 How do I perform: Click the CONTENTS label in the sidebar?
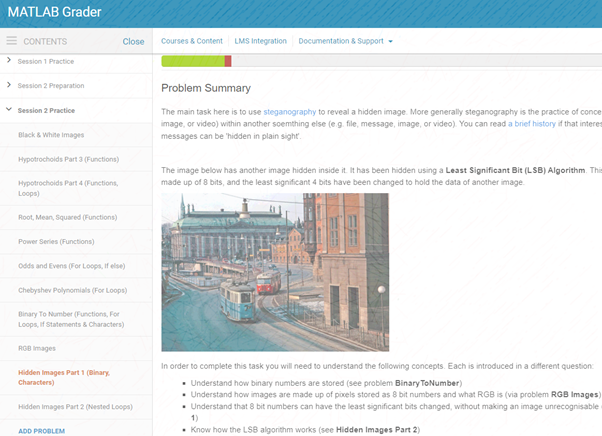(x=45, y=41)
